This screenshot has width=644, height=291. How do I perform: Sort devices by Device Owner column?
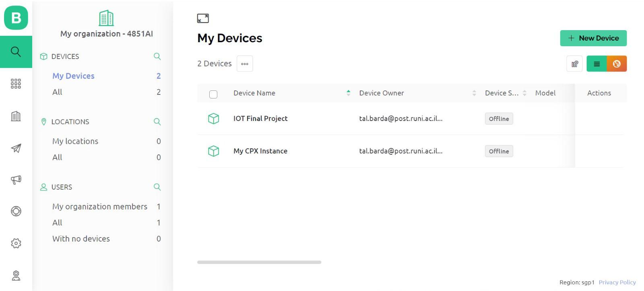point(475,93)
